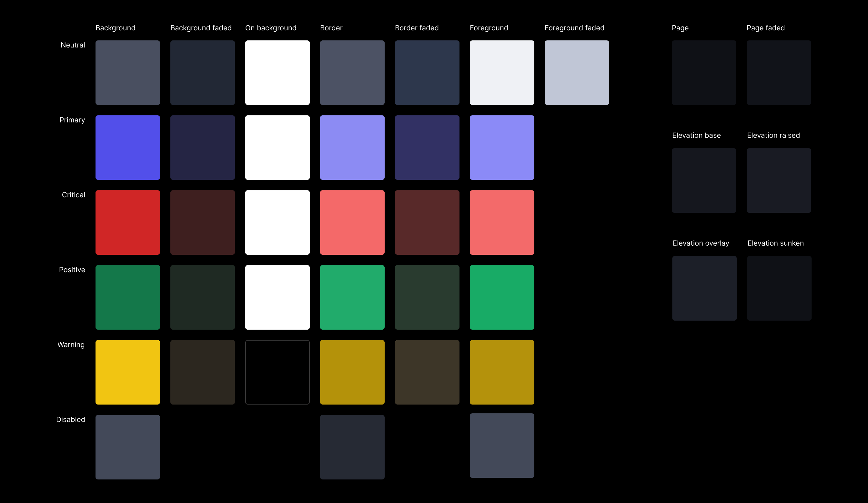Click the Positive Border swatch
868x503 pixels.
(352, 297)
